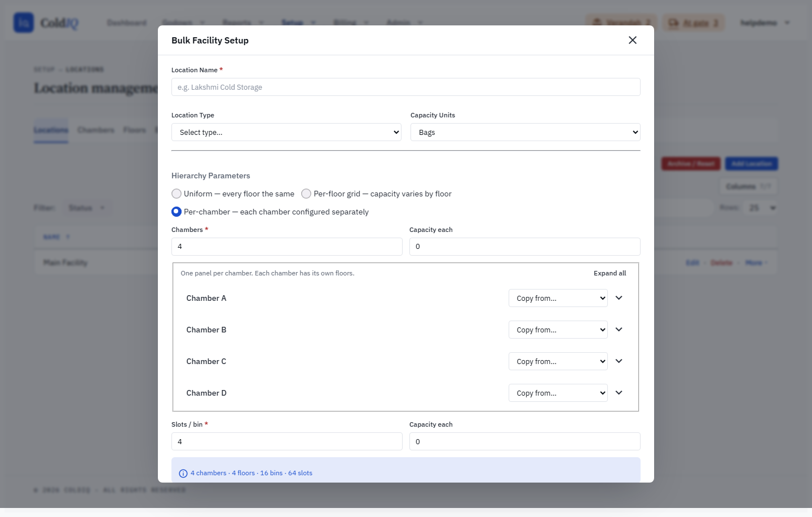Sort by the Name column header

tap(56, 237)
